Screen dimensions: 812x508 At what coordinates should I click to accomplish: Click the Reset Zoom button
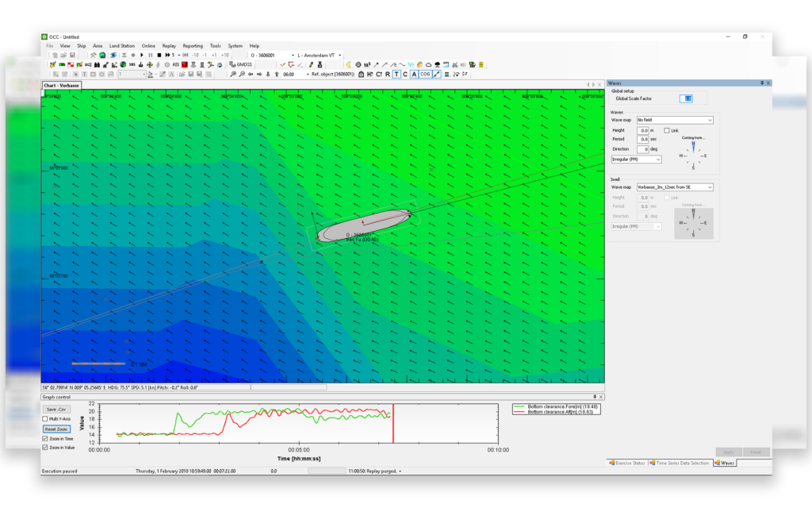56,428
